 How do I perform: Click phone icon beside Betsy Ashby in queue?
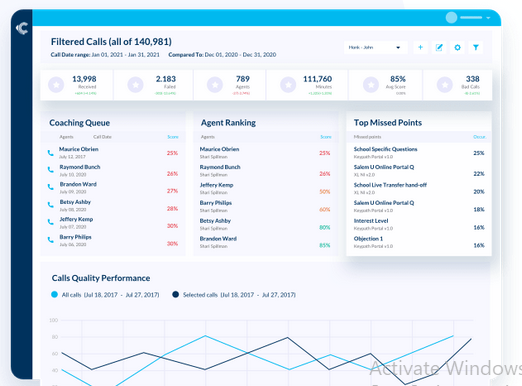pos(50,205)
